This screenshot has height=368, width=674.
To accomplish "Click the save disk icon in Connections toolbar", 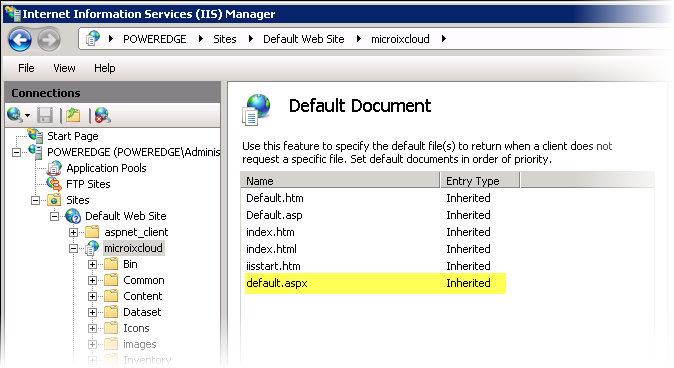I will pos(45,115).
